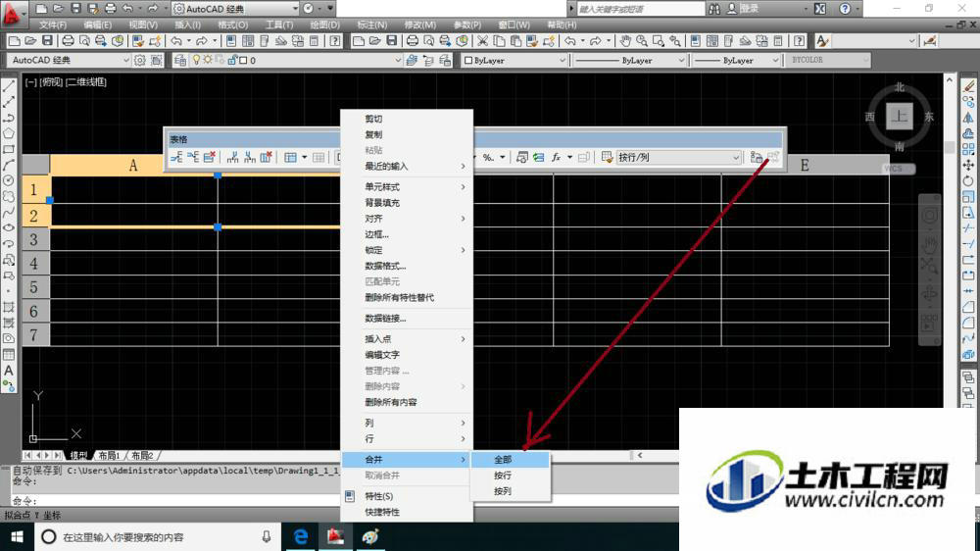
Task: Click the command line input
Action: point(187,501)
